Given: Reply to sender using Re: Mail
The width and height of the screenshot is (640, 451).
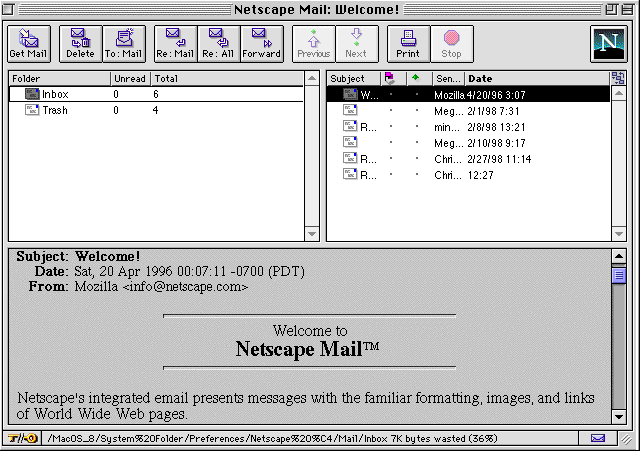Looking at the screenshot, I should (x=174, y=43).
